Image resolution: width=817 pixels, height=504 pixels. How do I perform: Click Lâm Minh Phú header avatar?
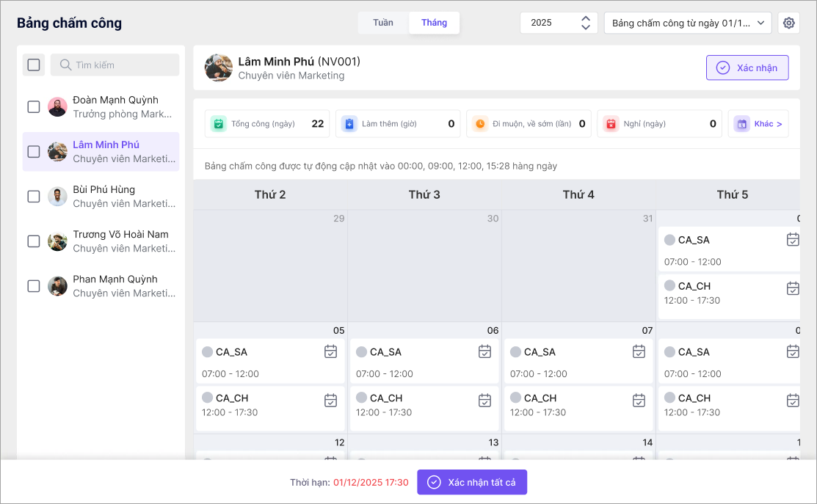[x=219, y=67]
